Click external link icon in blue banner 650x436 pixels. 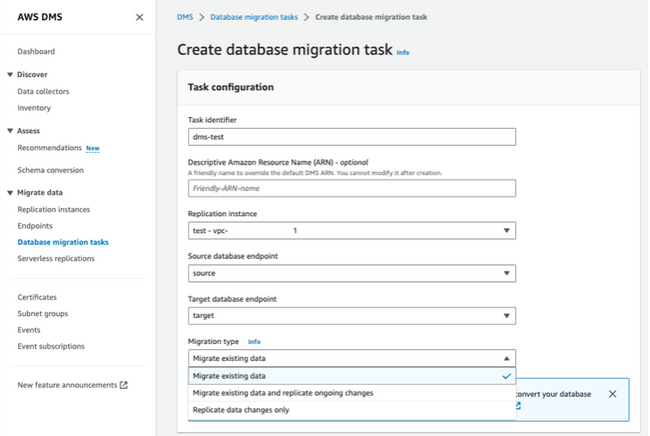[518, 406]
